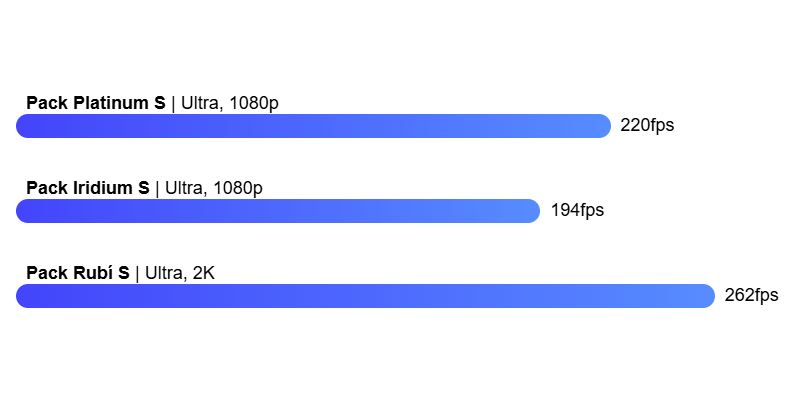Select the 262fps value text
The height and width of the screenshot is (400, 800).
point(752,296)
